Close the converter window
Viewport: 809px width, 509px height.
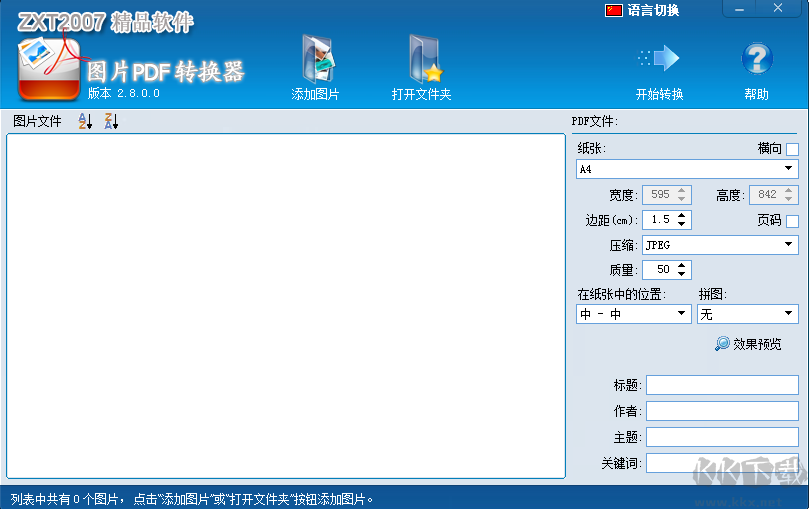[778, 8]
